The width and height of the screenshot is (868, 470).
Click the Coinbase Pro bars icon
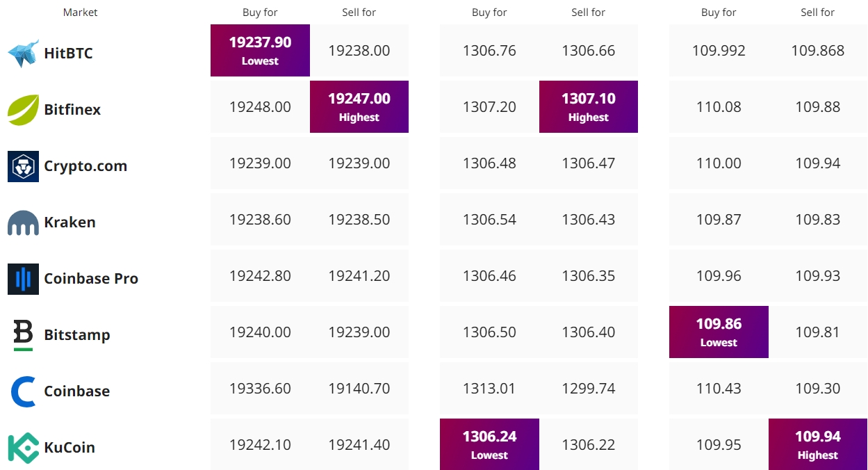23,279
